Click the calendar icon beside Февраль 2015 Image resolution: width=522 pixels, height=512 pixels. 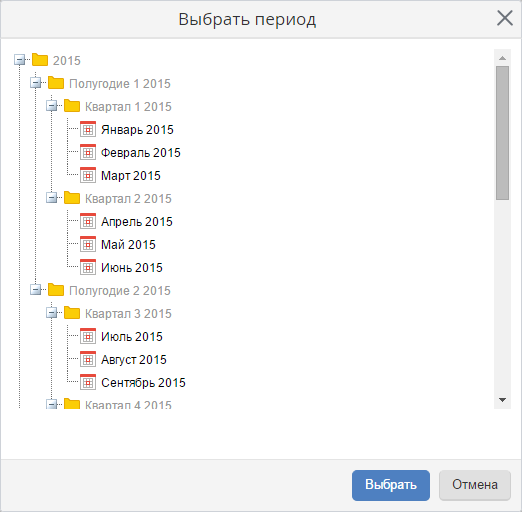tap(88, 152)
